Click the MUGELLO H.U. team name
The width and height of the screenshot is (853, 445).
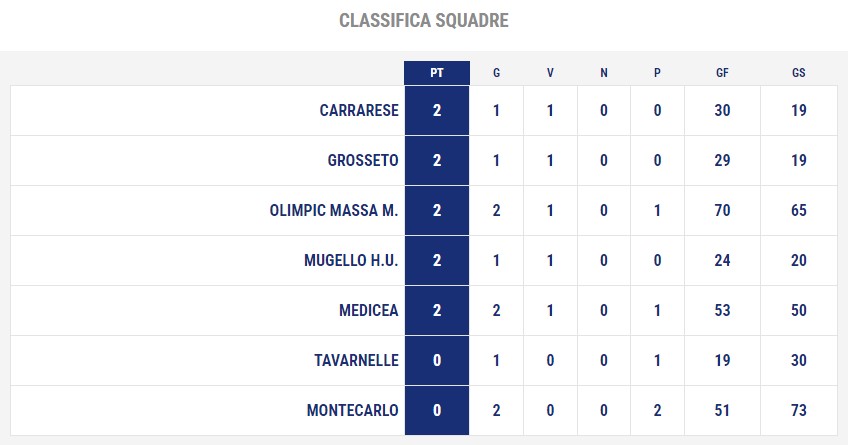point(351,261)
